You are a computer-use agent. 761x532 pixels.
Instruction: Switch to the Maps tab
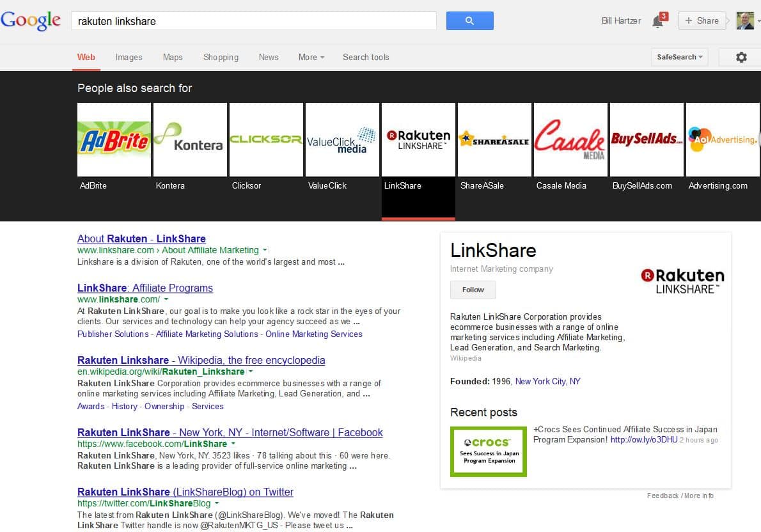173,58
